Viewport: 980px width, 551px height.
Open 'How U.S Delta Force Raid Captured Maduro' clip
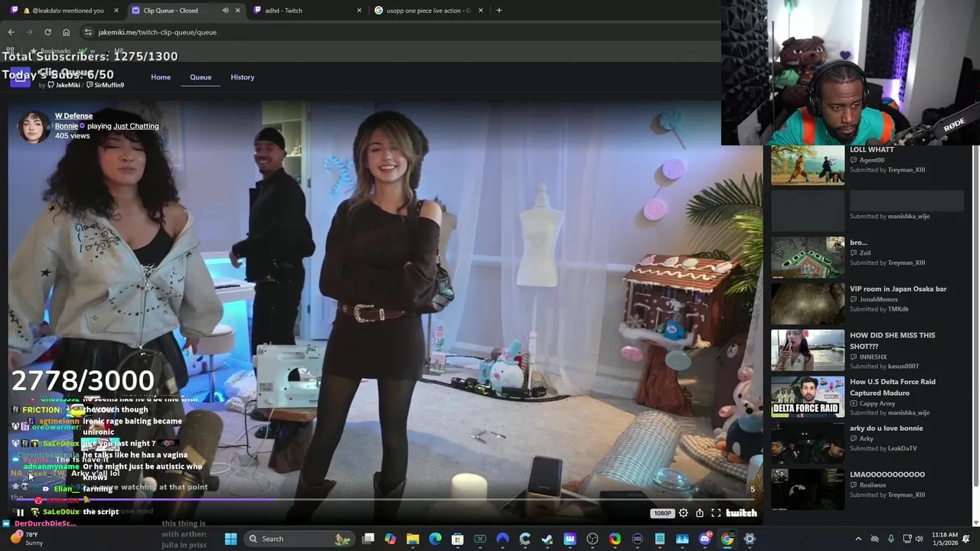click(892, 387)
